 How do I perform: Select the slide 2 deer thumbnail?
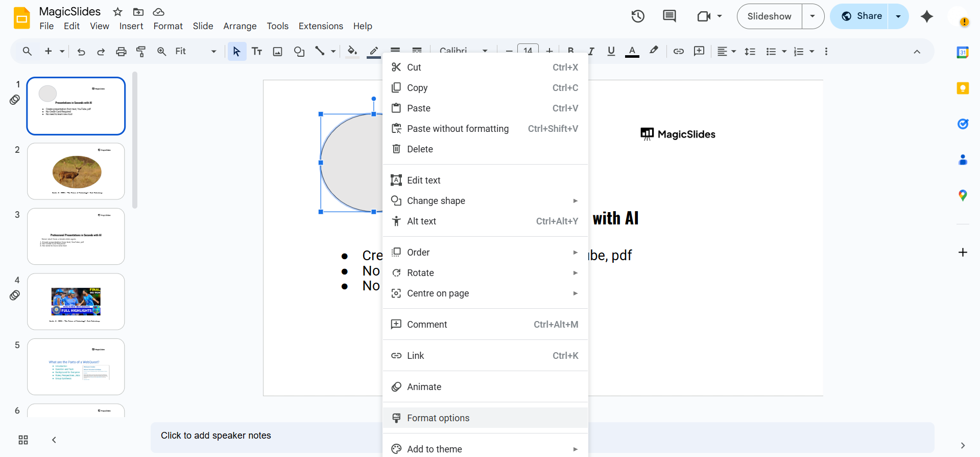(76, 171)
